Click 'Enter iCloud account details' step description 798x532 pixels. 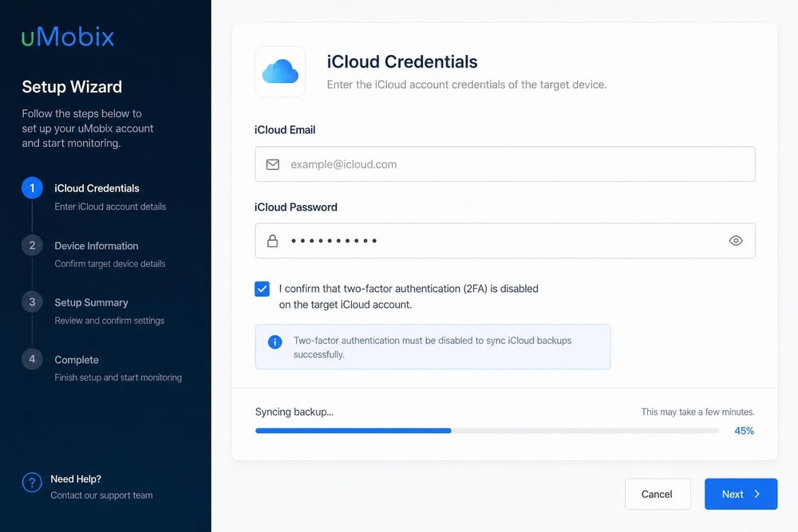[x=110, y=207]
